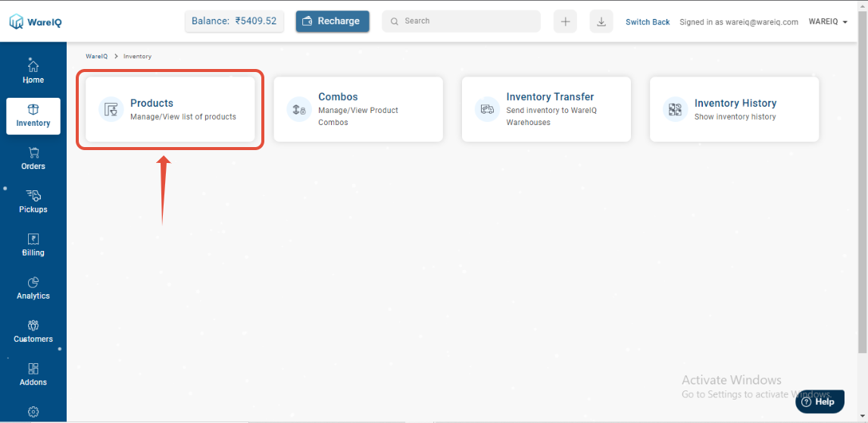Click the 'Signed in as wareiq@wareiq.com' text
The image size is (868, 423).
coord(739,22)
